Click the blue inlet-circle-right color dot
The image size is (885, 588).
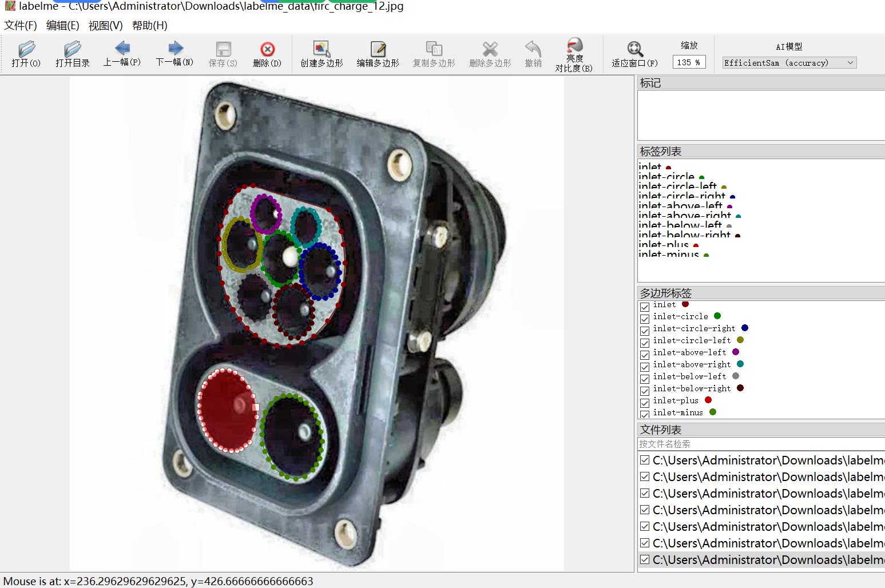tap(744, 328)
